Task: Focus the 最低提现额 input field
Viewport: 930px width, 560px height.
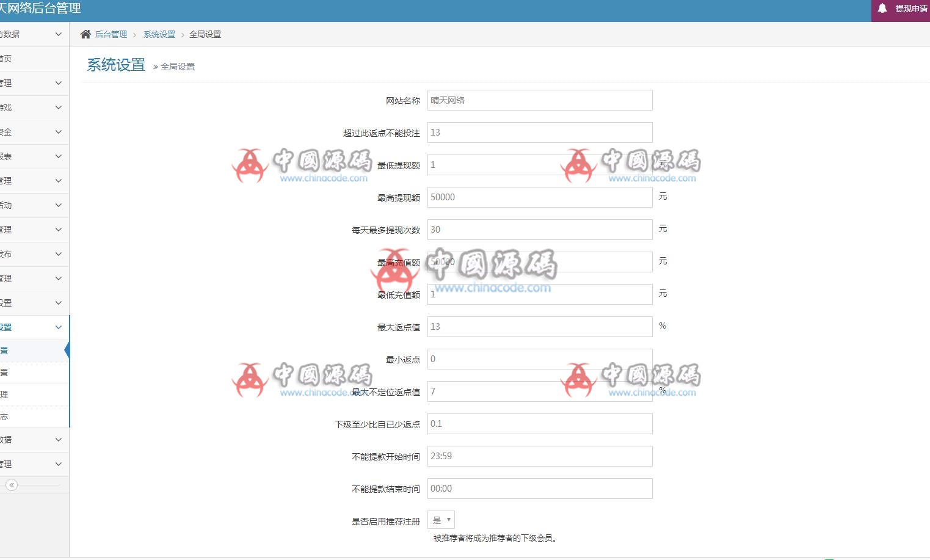Action: coord(540,165)
